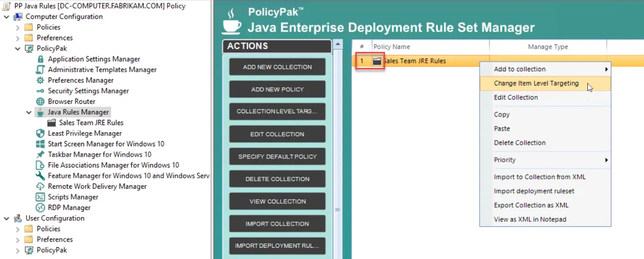Click the IMPORT DEPLOYMENT RUL... button
Image resolution: width=644 pixels, height=259 pixels.
(x=277, y=246)
